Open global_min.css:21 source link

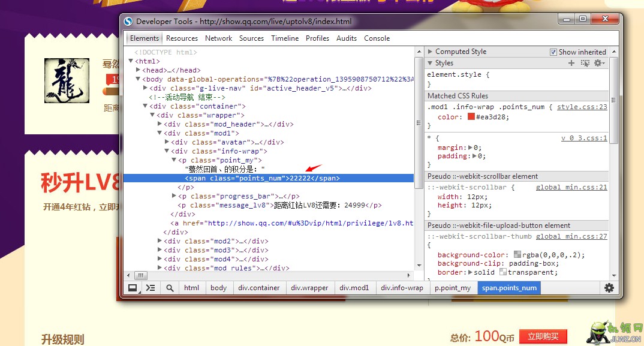(x=571, y=187)
